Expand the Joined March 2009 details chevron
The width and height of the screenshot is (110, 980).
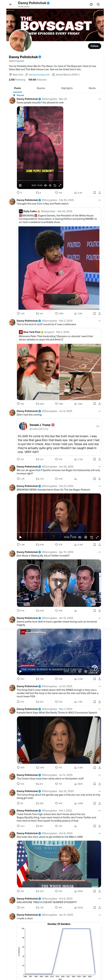coord(79,75)
